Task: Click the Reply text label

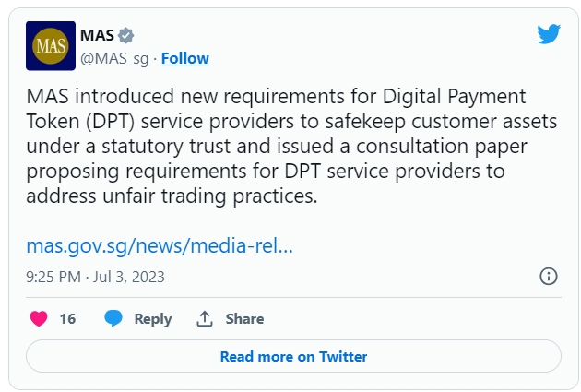Action: point(152,319)
